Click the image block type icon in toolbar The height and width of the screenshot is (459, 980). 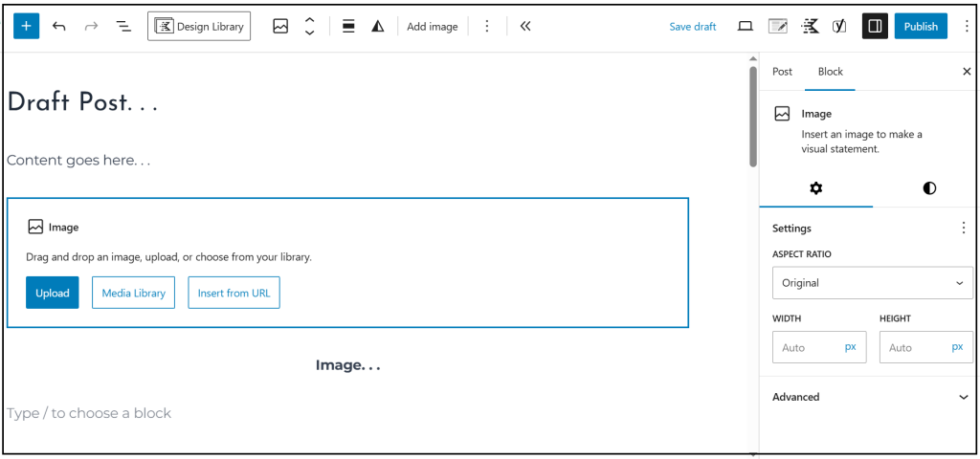click(x=280, y=27)
